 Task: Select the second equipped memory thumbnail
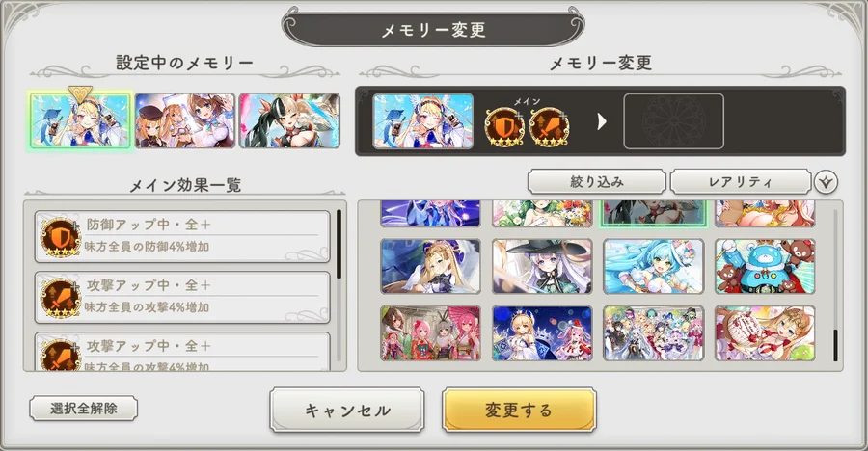click(x=185, y=120)
